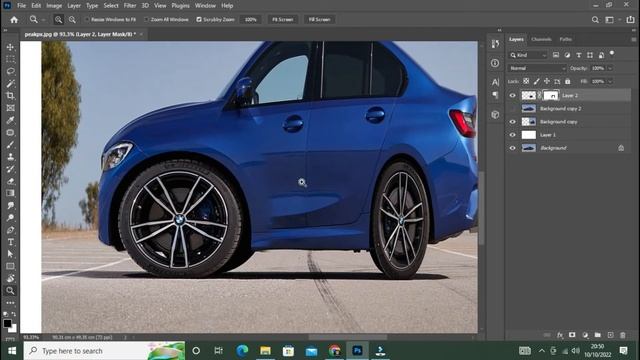The width and height of the screenshot is (640, 360).
Task: Choose the Zoom In magnifier option
Action: point(59,20)
